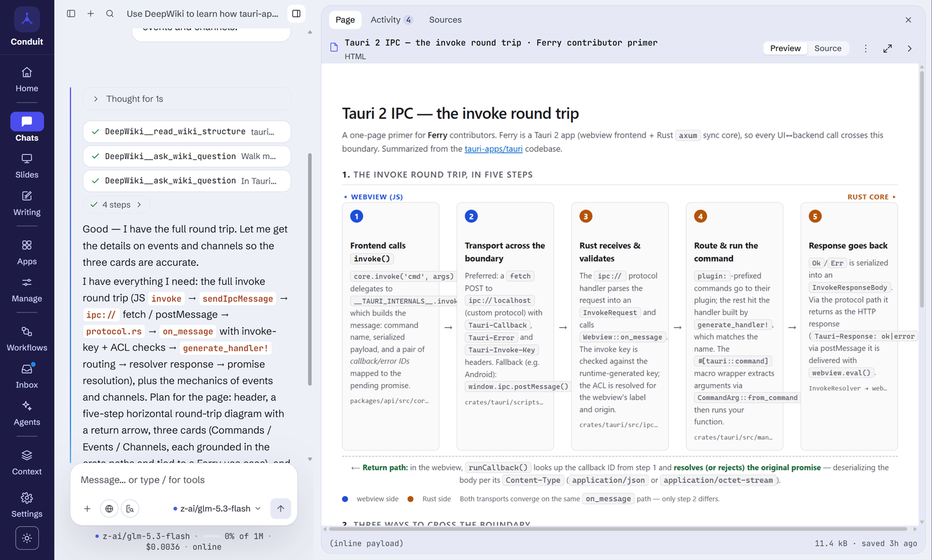The width and height of the screenshot is (932, 560).
Task: Open the tauri-apps/tauri link
Action: 493,149
